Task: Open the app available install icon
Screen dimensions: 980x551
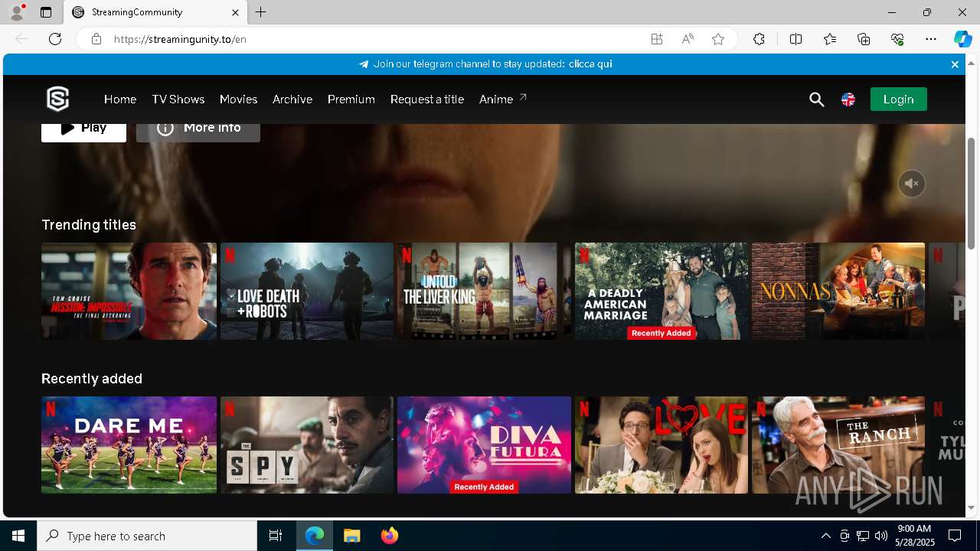Action: (657, 39)
